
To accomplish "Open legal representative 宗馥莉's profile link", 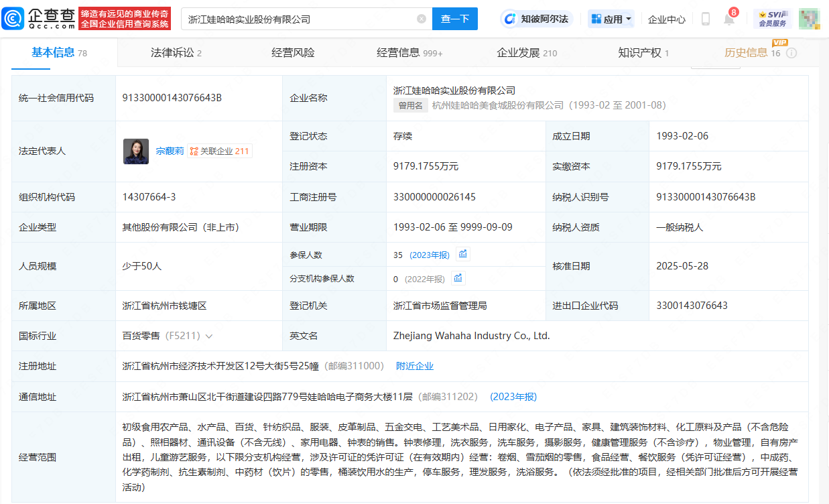I will 170,151.
